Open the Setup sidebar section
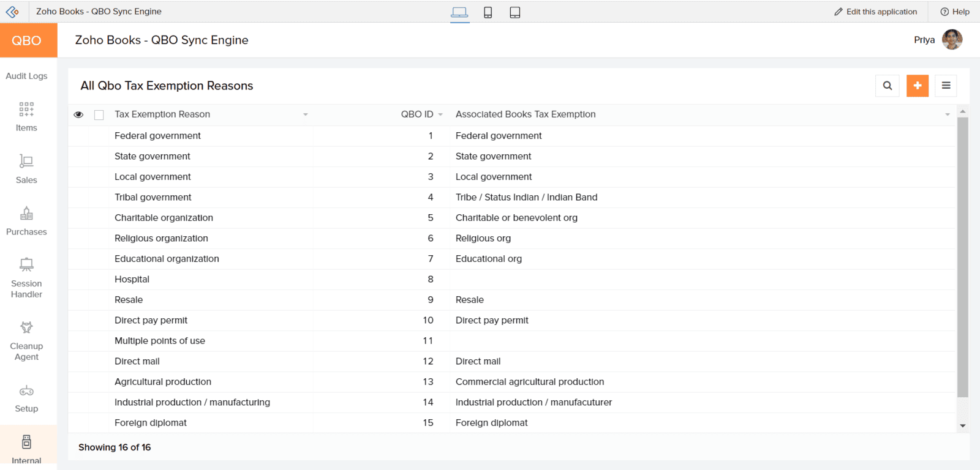This screenshot has width=980, height=470. [x=26, y=399]
